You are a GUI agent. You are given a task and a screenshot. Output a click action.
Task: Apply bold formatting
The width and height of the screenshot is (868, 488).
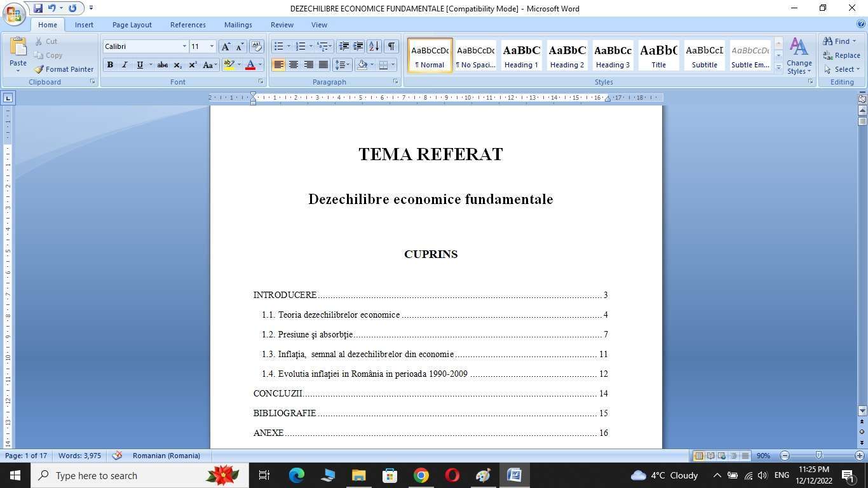click(109, 65)
